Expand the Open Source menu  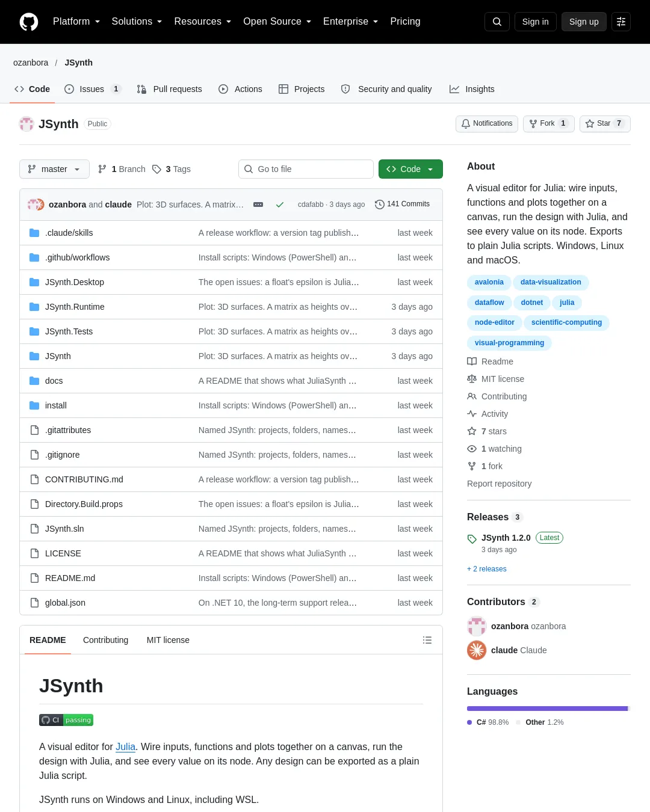tap(277, 22)
